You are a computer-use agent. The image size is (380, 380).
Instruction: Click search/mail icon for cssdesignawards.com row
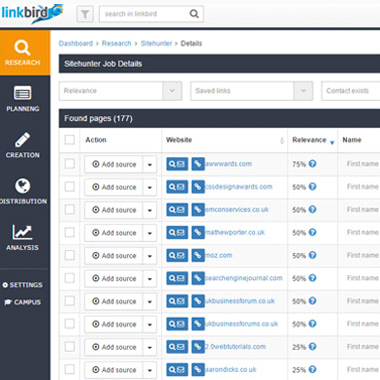click(x=177, y=187)
